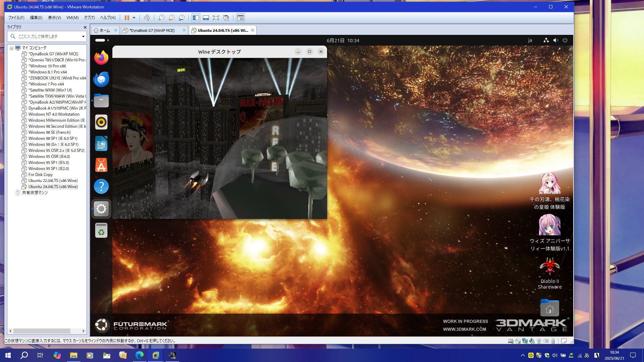The width and height of the screenshot is (644, 362).
Task: Open the message log note icon
Action: click(564, 341)
